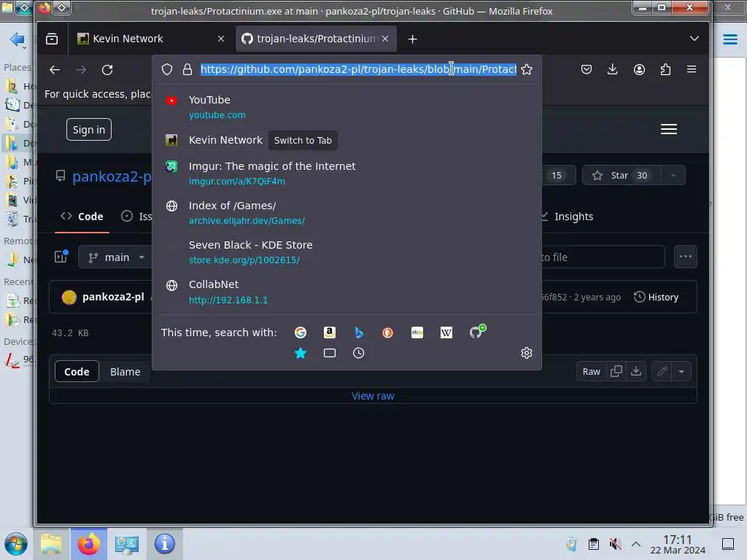Close the Kevin Network tab

click(220, 39)
